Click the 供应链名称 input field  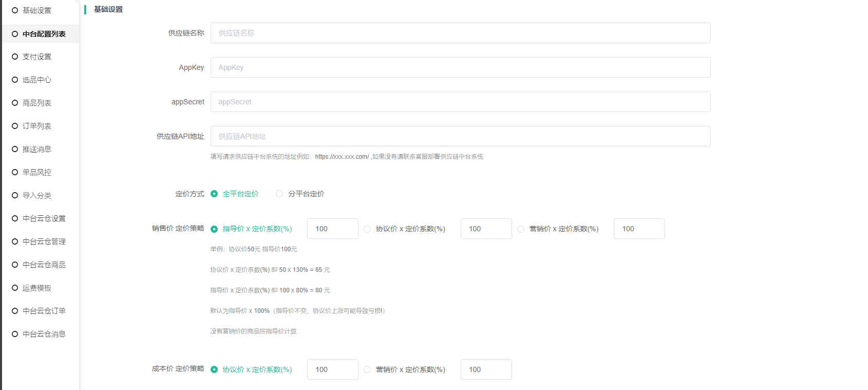pyautogui.click(x=460, y=33)
